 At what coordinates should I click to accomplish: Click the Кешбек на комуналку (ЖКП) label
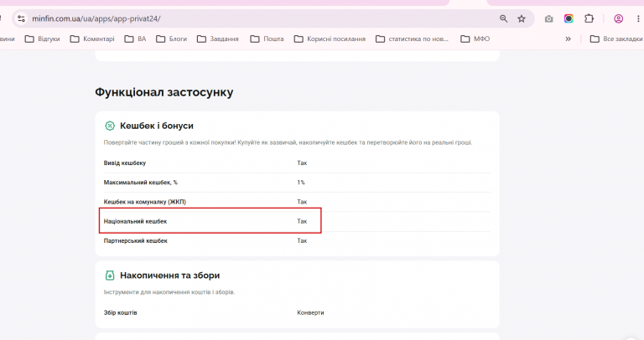pos(144,202)
